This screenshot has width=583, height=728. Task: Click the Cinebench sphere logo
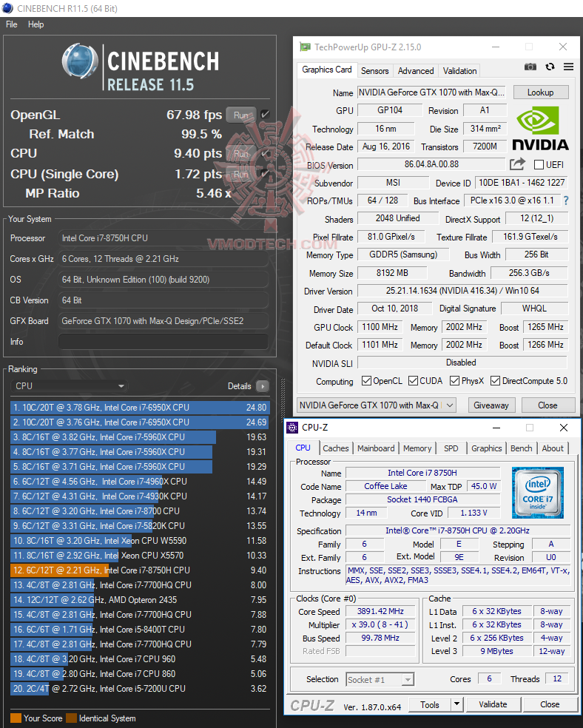click(x=80, y=61)
